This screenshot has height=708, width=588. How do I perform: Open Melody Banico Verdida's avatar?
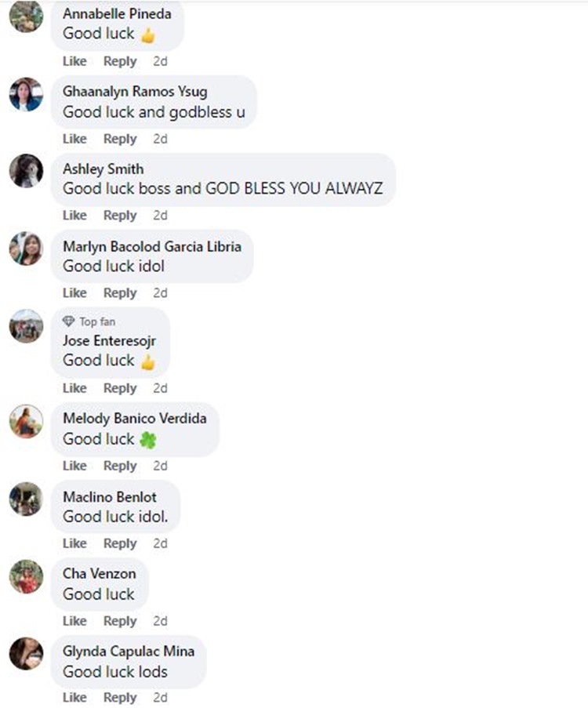26,421
